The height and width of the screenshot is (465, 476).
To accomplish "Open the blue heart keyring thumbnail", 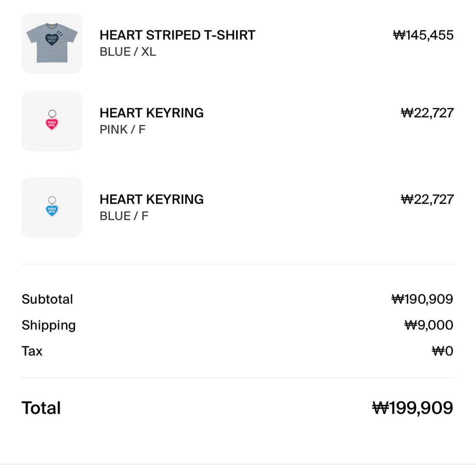I will 52,207.
